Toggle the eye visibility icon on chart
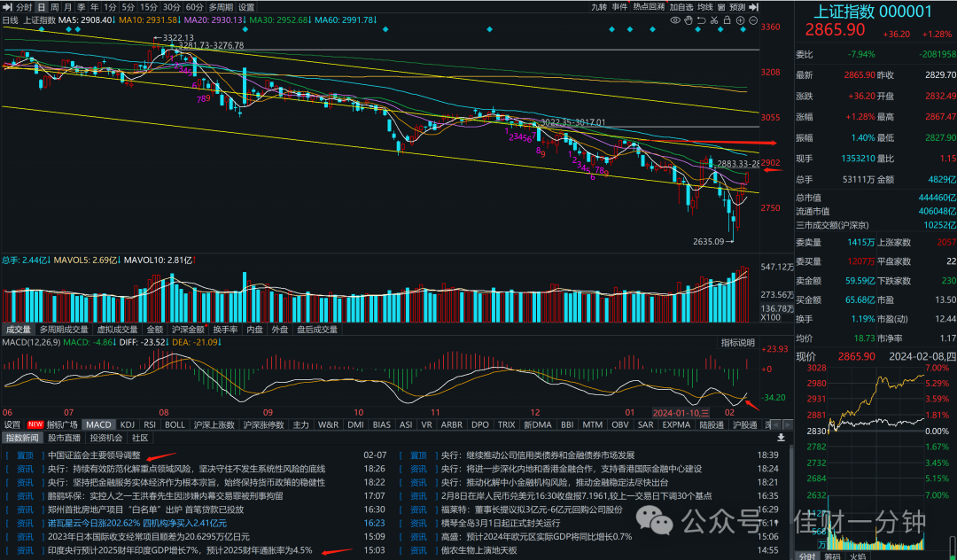Screen dimensions: 957x560 675,20
